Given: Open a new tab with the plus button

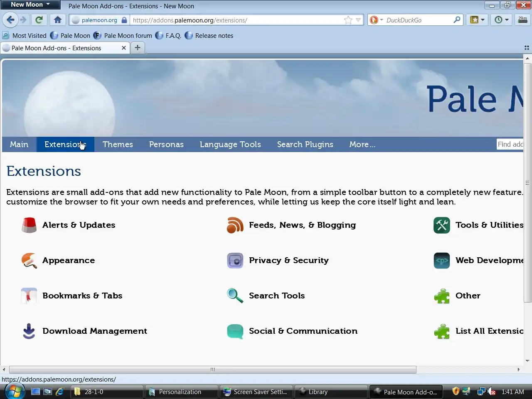Looking at the screenshot, I should tap(138, 48).
